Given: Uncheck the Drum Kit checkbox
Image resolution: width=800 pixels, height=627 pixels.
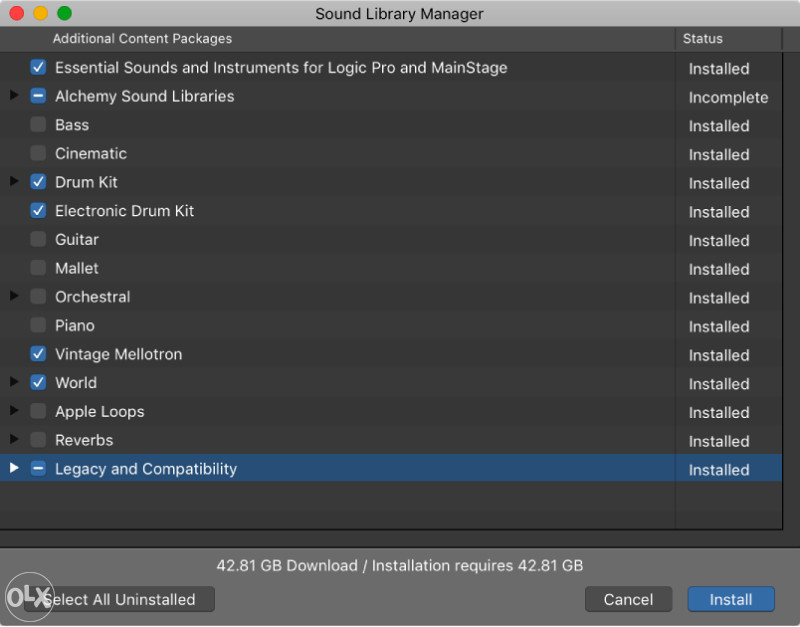Looking at the screenshot, I should coord(38,182).
